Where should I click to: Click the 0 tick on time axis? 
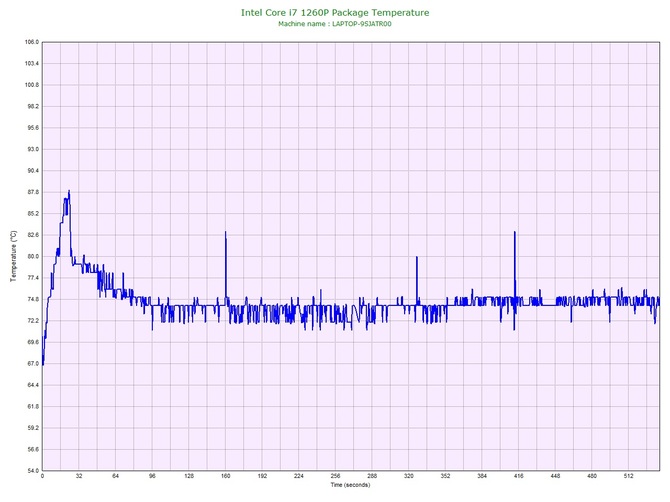coord(42,476)
